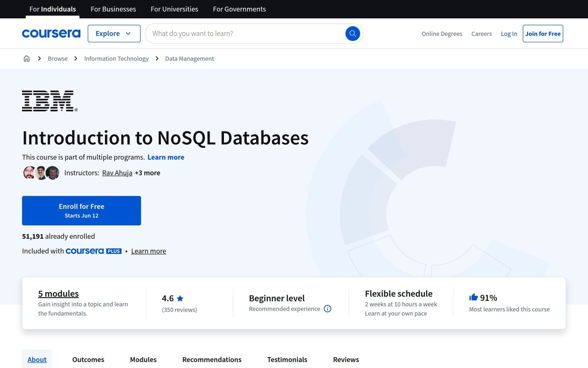This screenshot has width=588, height=368.
Task: Click the third instructor avatar
Action: 53,173
